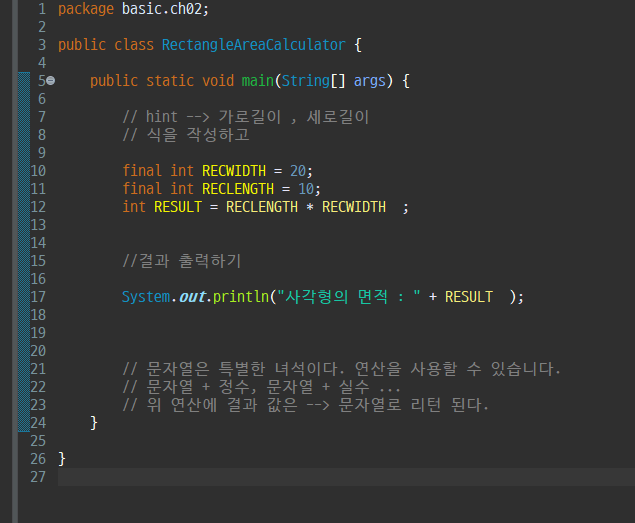Click RECWIDTH in its declaration on line 10
Viewport: 635px width, 523px height.
(x=234, y=171)
